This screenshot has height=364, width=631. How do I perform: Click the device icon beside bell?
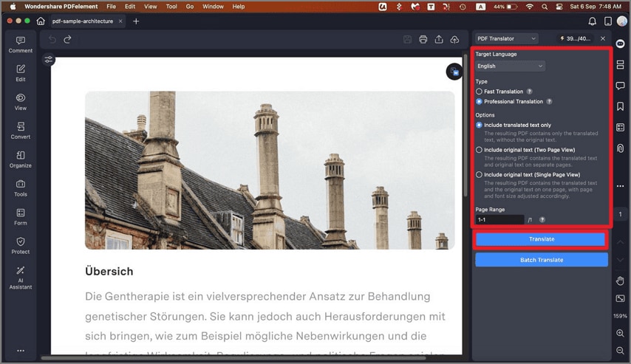[x=608, y=21]
